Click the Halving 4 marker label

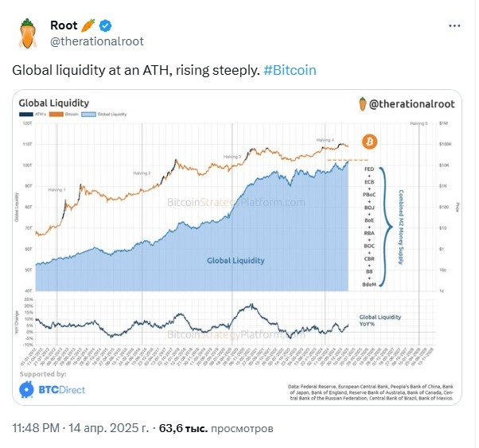click(325, 140)
